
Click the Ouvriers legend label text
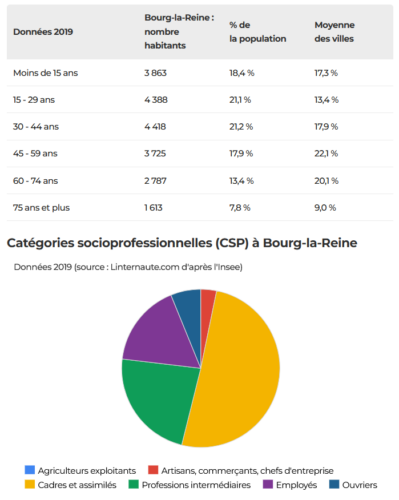click(x=360, y=485)
